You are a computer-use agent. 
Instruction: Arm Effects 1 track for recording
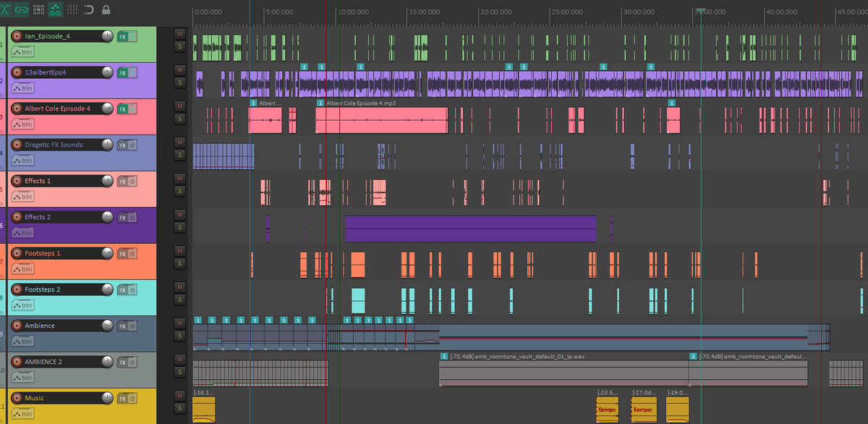(x=17, y=181)
